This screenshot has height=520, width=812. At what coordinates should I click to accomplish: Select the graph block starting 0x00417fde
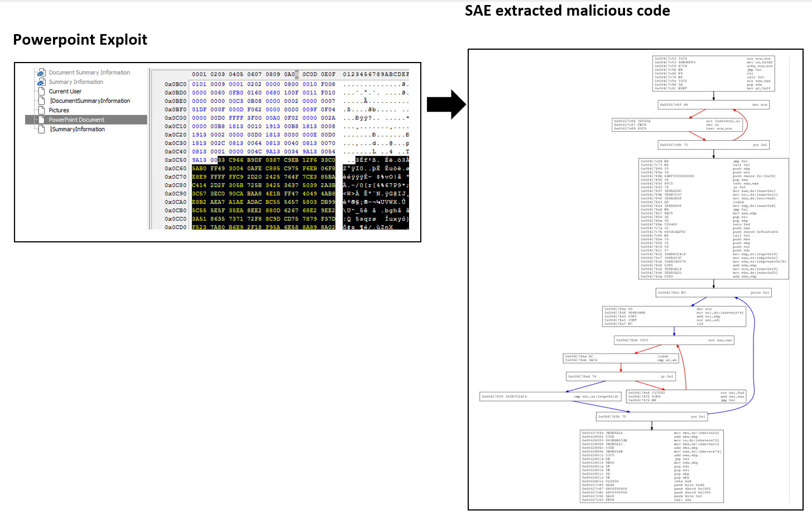point(674,316)
